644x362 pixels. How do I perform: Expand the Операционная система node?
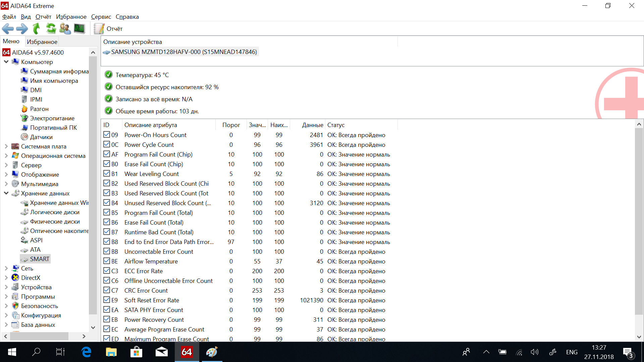coord(6,156)
